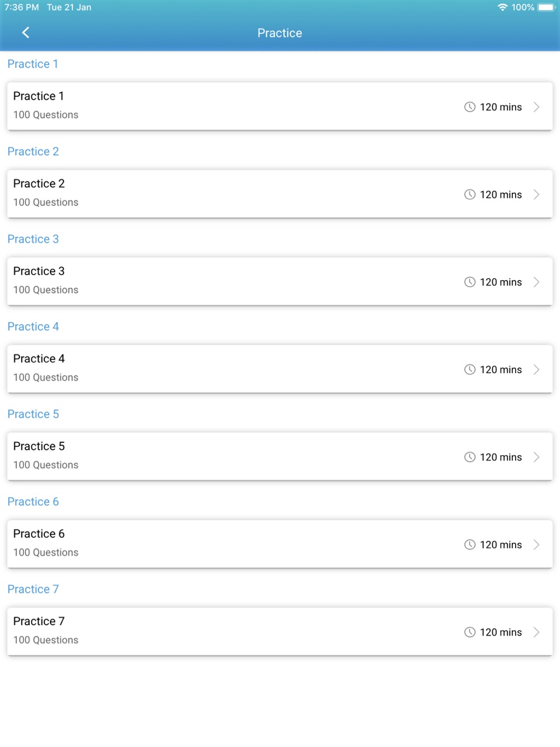Tap the Practice 6 100 Questions text

tap(46, 553)
